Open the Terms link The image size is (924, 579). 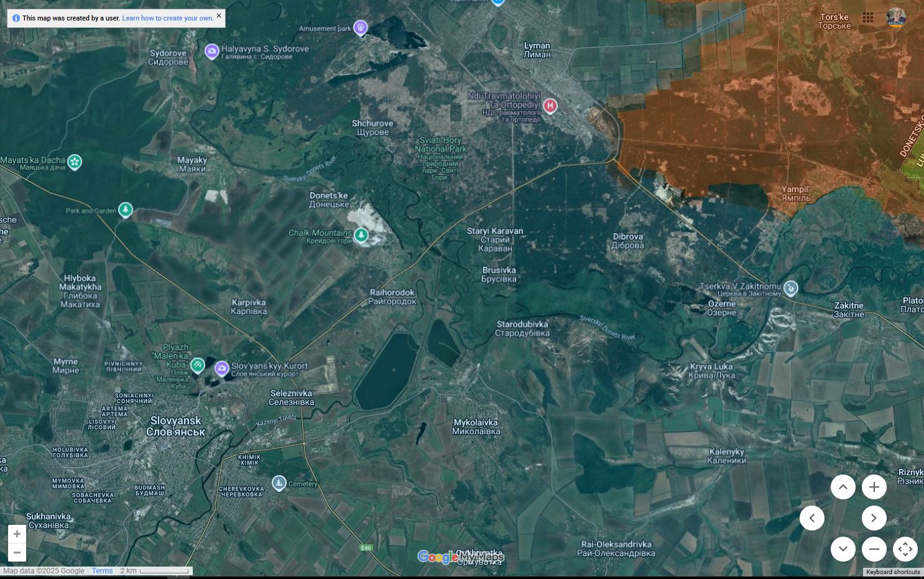(103, 571)
